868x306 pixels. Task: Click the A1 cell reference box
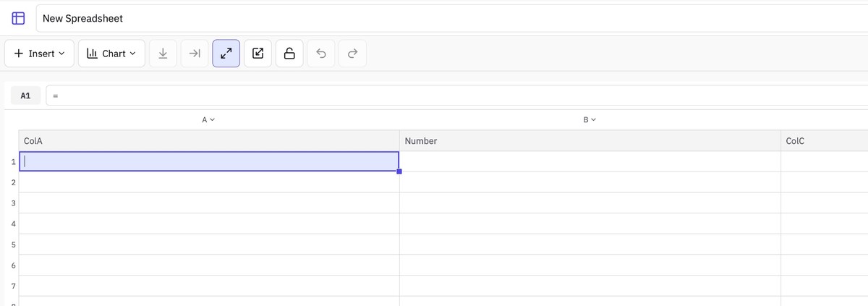[x=26, y=95]
